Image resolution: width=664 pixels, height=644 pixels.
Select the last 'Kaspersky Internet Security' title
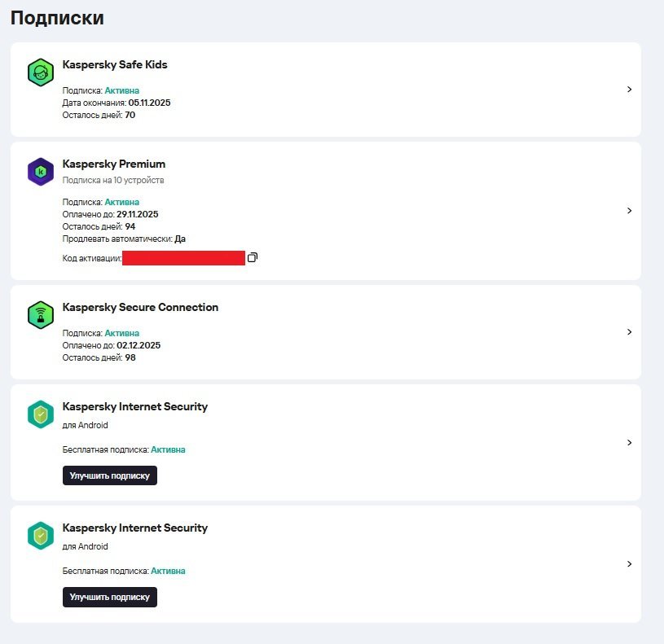(x=135, y=528)
